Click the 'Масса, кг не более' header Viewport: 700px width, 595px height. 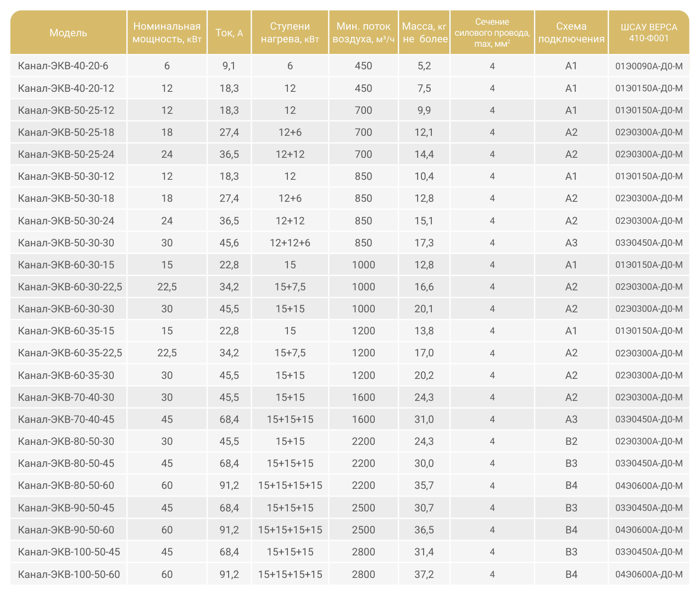pos(424,32)
